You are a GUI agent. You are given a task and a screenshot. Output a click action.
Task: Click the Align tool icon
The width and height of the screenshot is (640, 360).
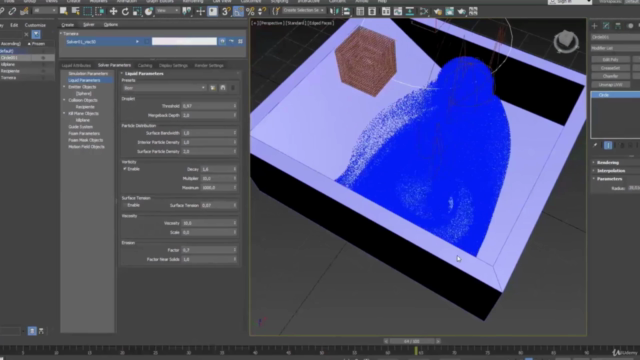(346, 11)
